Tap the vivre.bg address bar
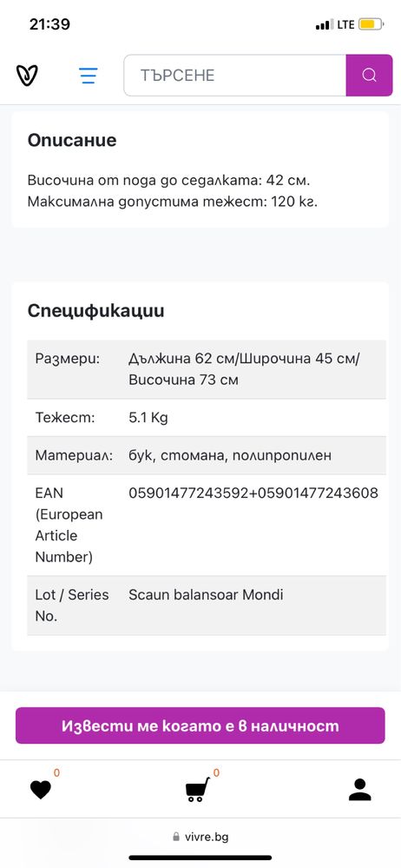 coord(200,837)
